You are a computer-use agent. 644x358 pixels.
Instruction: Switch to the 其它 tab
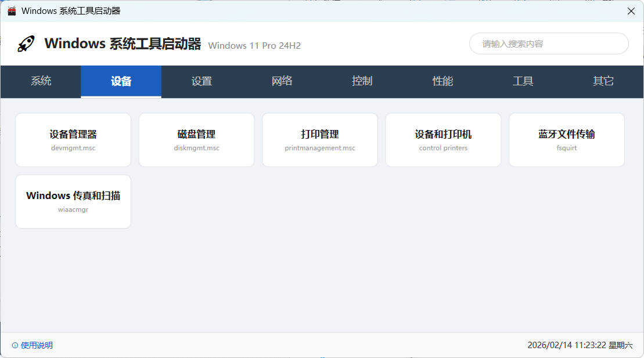pos(603,81)
